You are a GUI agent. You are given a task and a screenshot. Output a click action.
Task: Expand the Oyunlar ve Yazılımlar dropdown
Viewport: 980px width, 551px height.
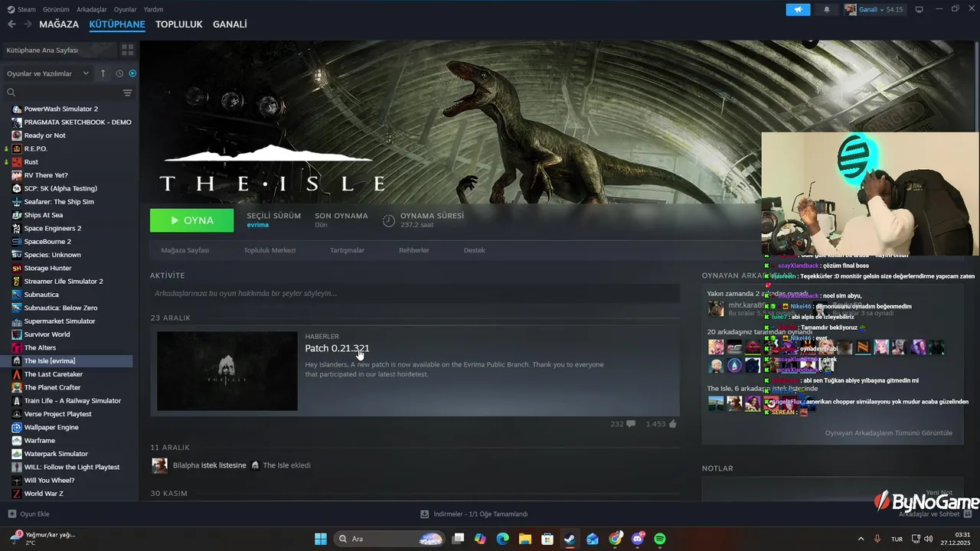coord(47,73)
